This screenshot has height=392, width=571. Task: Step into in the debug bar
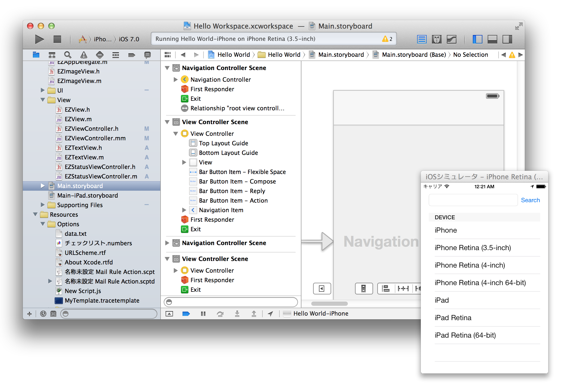pos(237,314)
